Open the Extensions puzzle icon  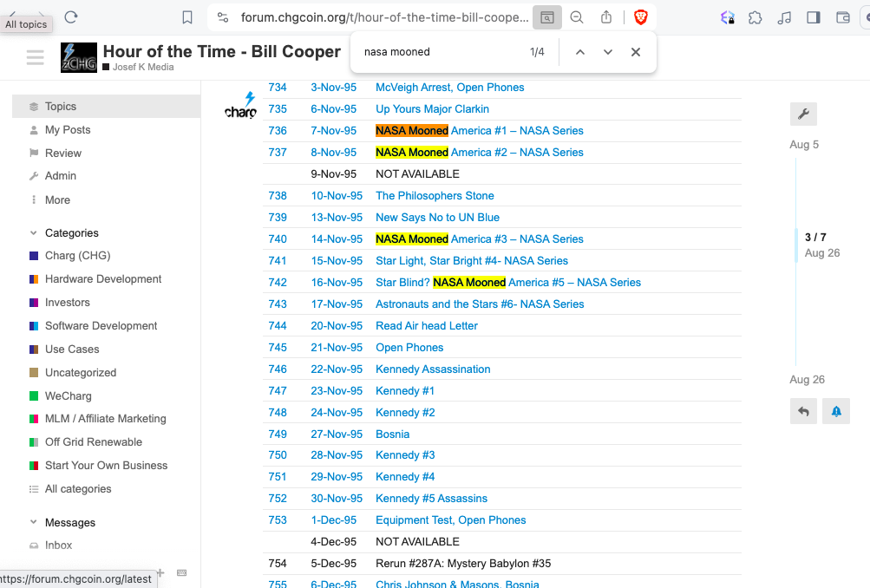coord(756,17)
